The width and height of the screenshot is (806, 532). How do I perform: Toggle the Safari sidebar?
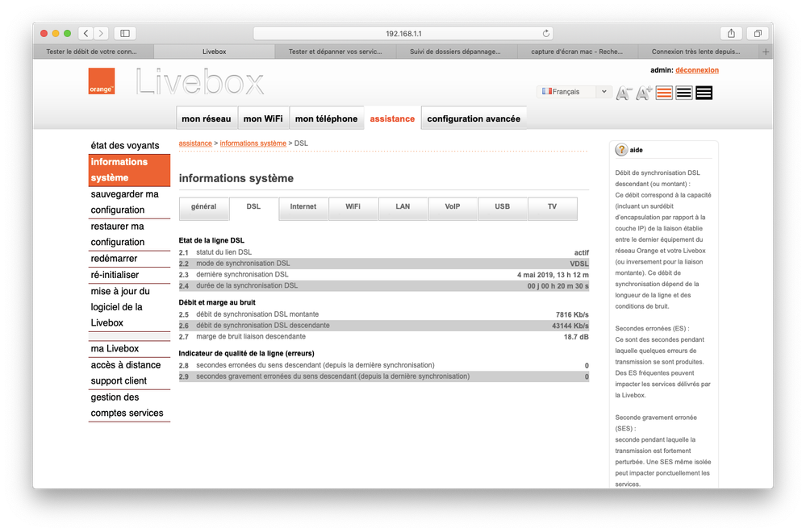pyautogui.click(x=125, y=33)
